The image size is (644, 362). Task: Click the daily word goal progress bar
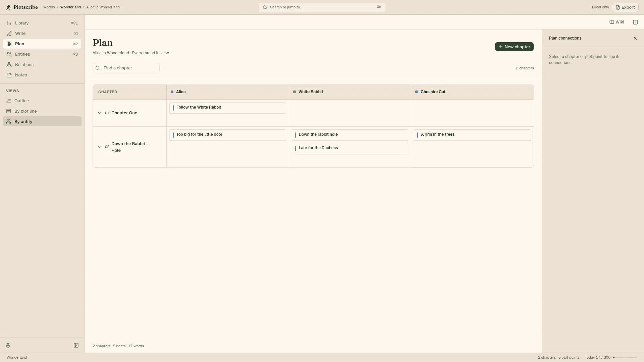coord(625,358)
